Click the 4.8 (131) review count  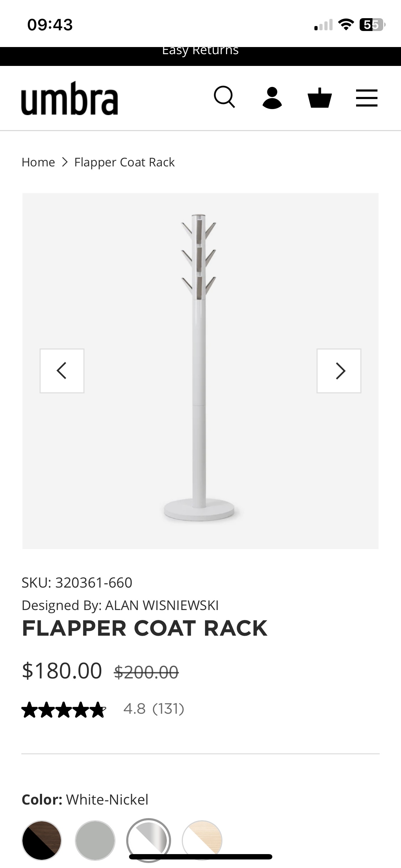tap(154, 709)
